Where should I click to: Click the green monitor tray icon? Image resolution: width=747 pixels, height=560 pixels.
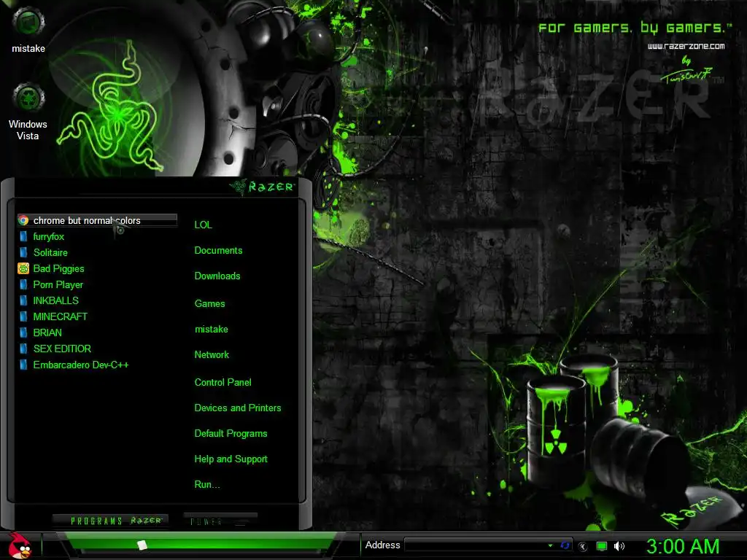(x=602, y=546)
